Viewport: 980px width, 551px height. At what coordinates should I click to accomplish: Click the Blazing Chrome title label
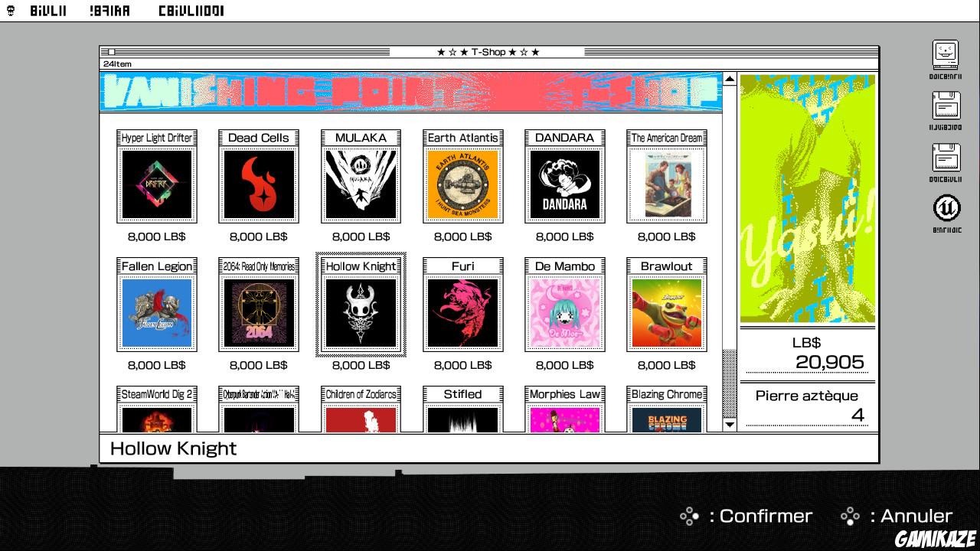667,395
